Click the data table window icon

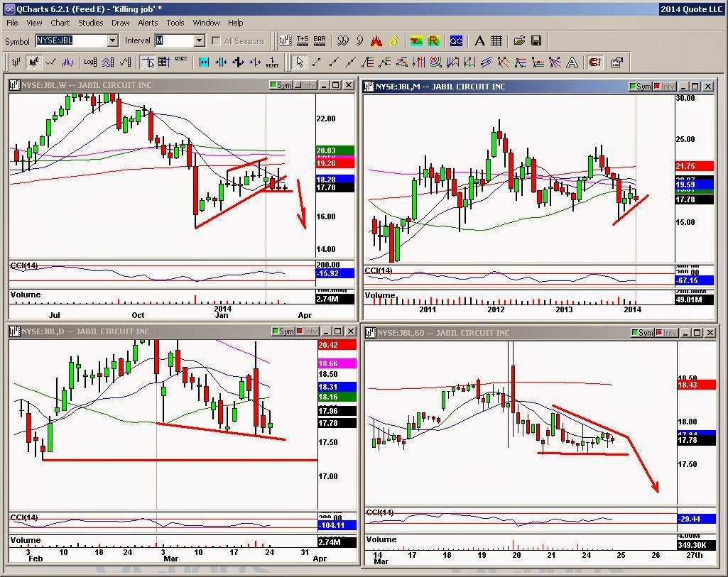pos(164,62)
